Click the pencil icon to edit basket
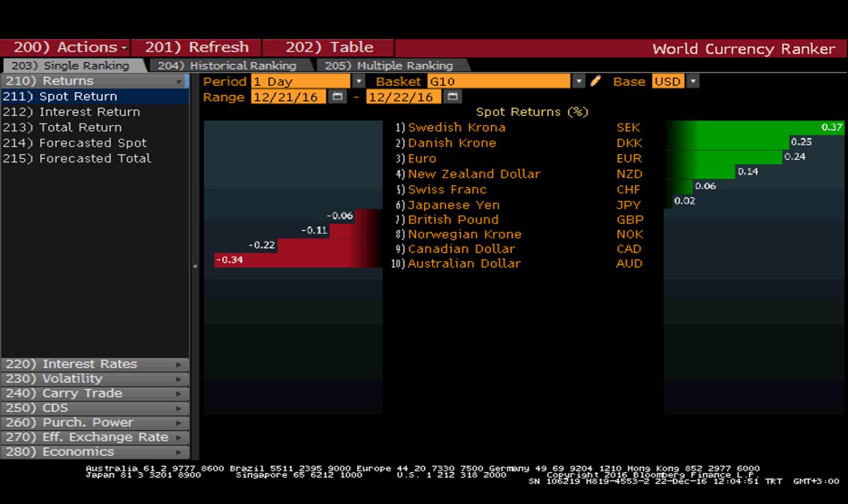 [595, 81]
